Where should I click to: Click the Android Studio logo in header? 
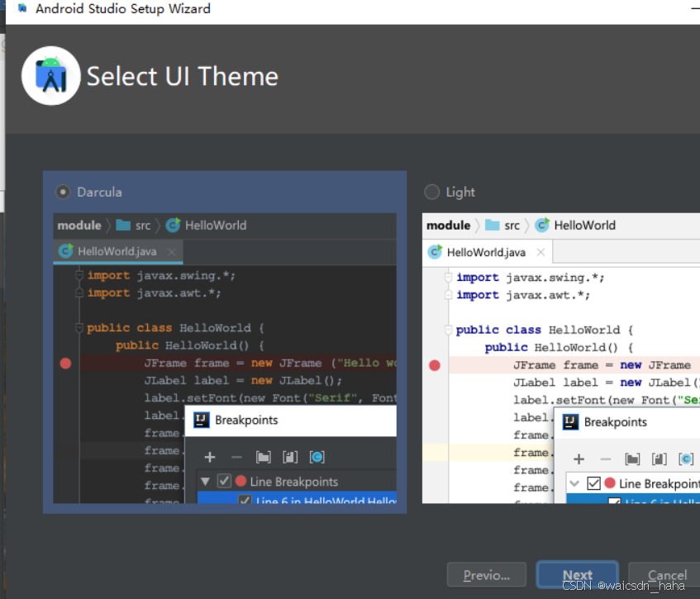click(x=51, y=76)
